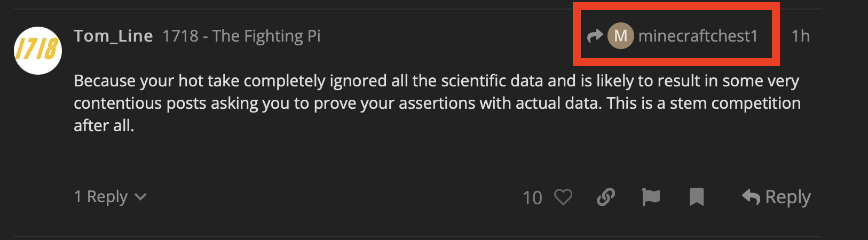Select the '1718 - The Fighting Pi' title

coord(241,36)
